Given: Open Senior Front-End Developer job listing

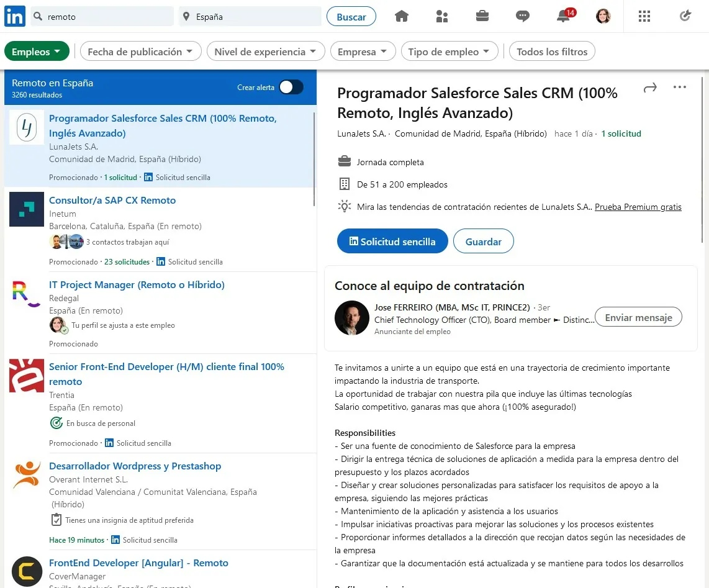Looking at the screenshot, I should tap(166, 374).
